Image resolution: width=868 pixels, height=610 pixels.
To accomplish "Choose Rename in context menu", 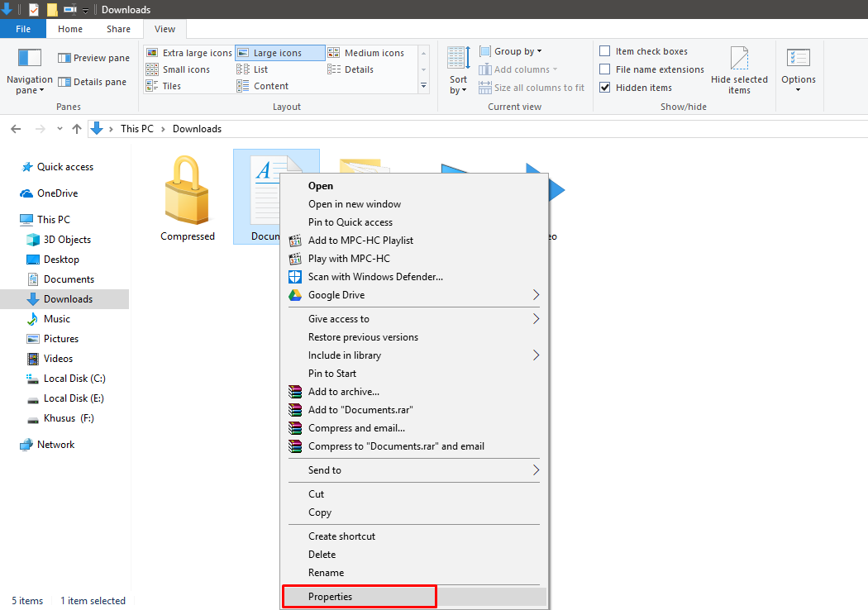I will (414, 573).
